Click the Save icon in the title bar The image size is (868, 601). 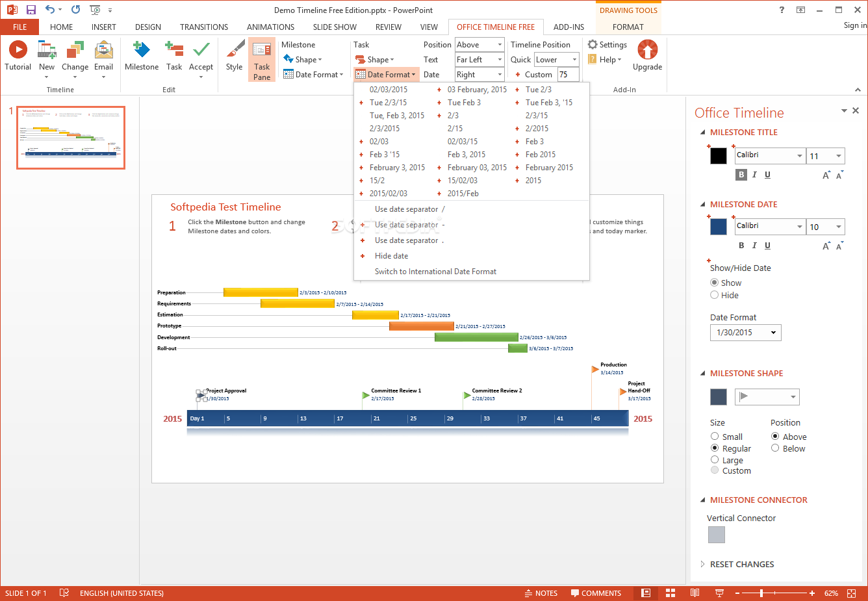pos(31,10)
